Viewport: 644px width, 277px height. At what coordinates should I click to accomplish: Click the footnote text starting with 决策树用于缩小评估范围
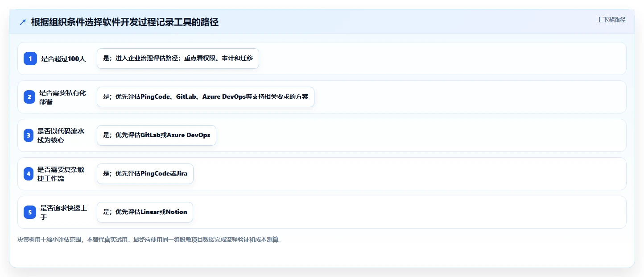pyautogui.click(x=149, y=239)
